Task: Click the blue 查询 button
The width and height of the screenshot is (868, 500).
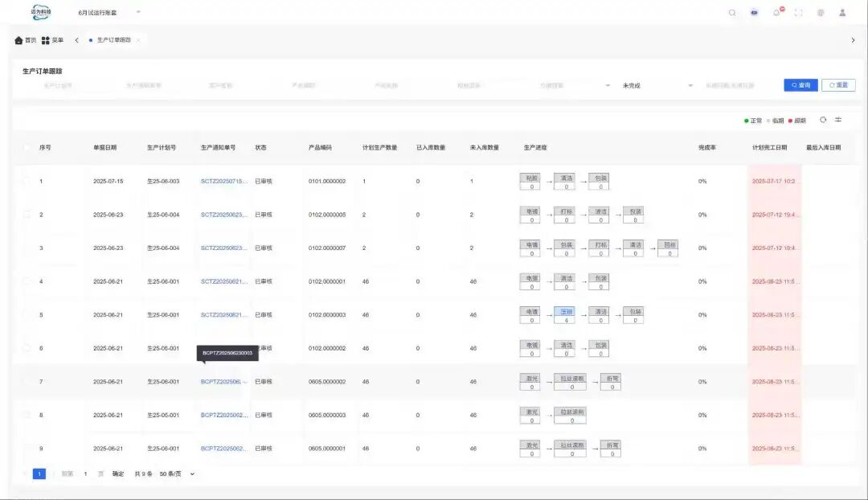Action: tap(800, 85)
